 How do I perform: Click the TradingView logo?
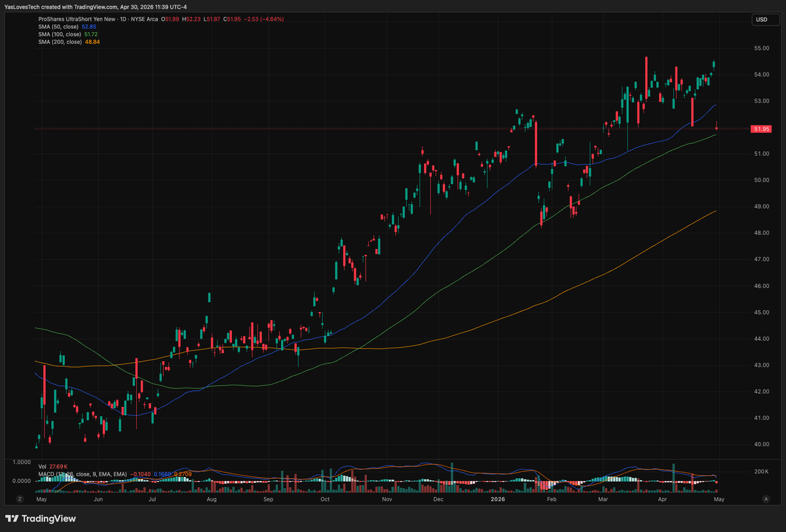(41, 518)
